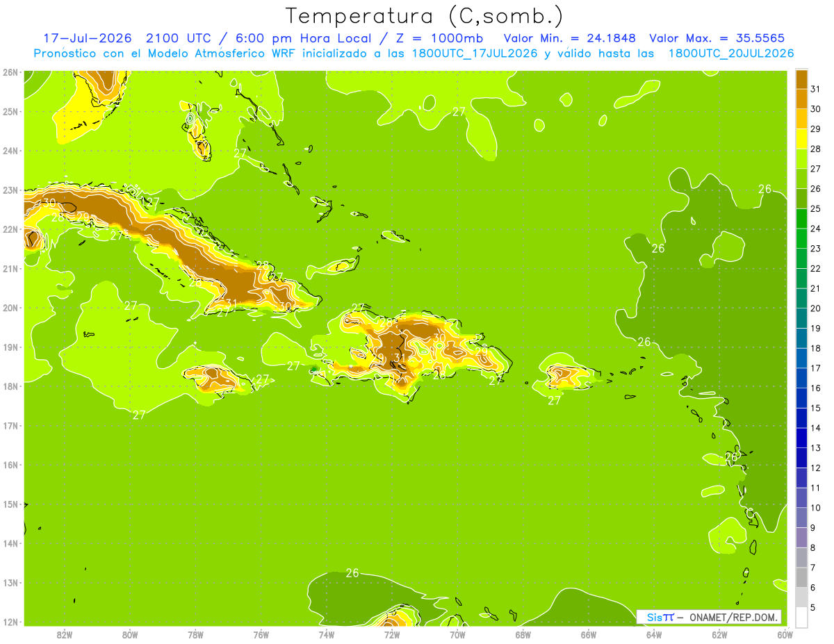Image resolution: width=834 pixels, height=644 pixels.
Task: Select the date text '17-Jul-2026'
Action: click(86, 38)
